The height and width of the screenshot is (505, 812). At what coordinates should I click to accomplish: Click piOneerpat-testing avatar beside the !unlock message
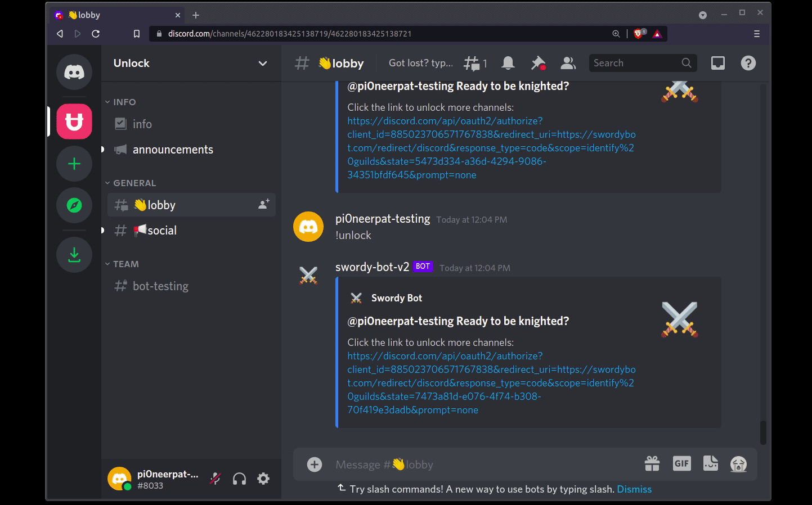308,227
